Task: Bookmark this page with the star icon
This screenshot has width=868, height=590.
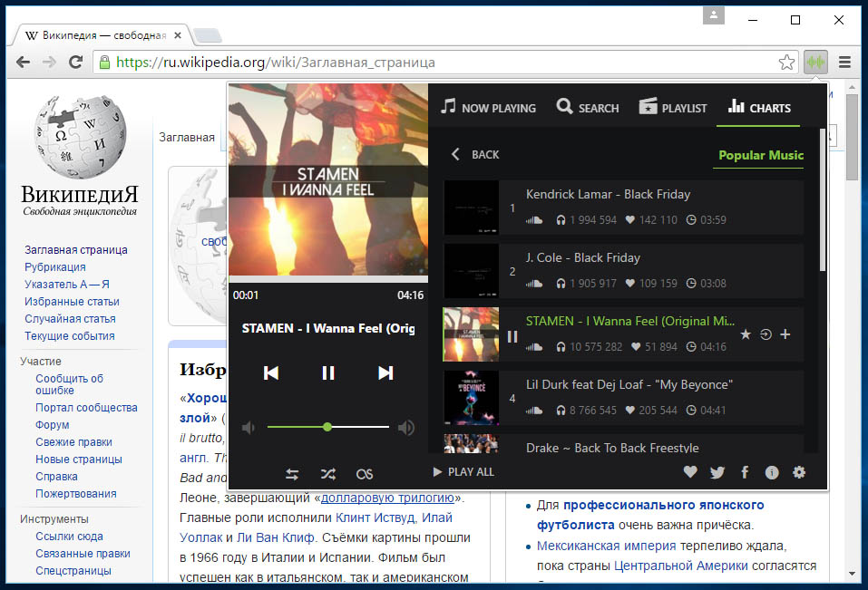Action: [786, 62]
